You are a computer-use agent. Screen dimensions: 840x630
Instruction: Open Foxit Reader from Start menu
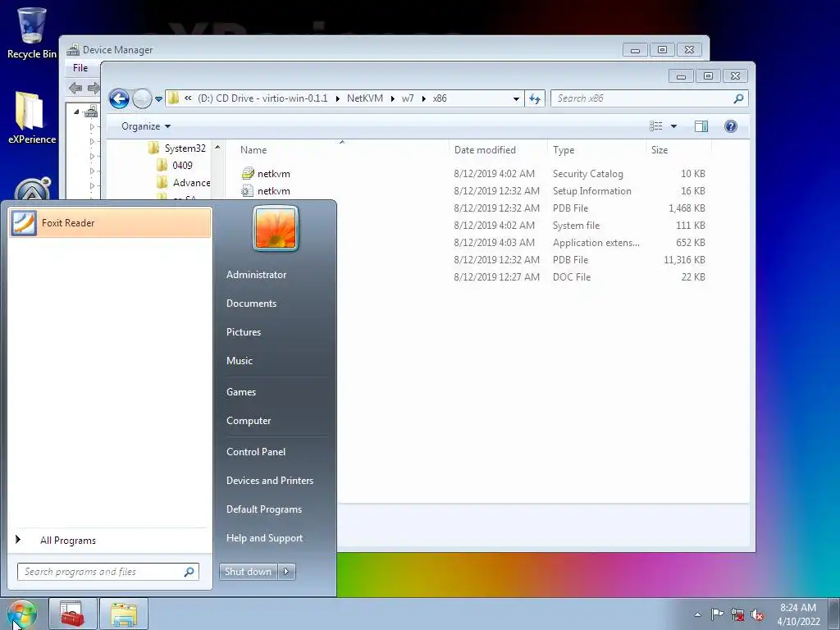pyautogui.click(x=110, y=223)
